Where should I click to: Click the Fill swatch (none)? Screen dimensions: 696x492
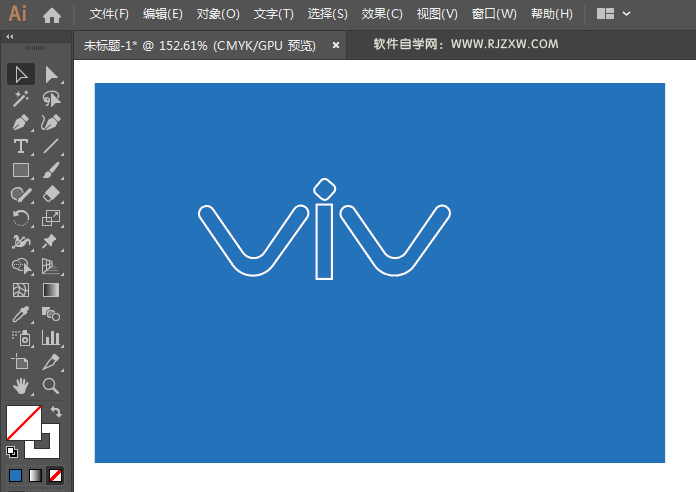[24, 423]
